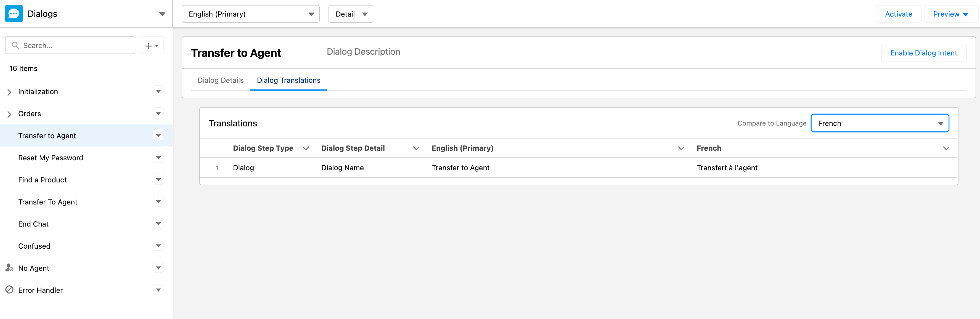Open the End Chat row menu arrow

click(x=158, y=224)
